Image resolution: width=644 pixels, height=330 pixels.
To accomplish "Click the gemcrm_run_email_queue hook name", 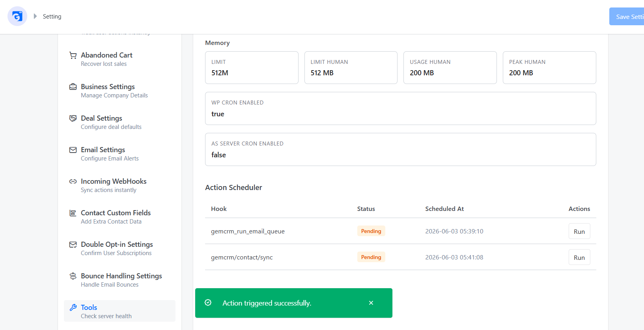I will [248, 231].
